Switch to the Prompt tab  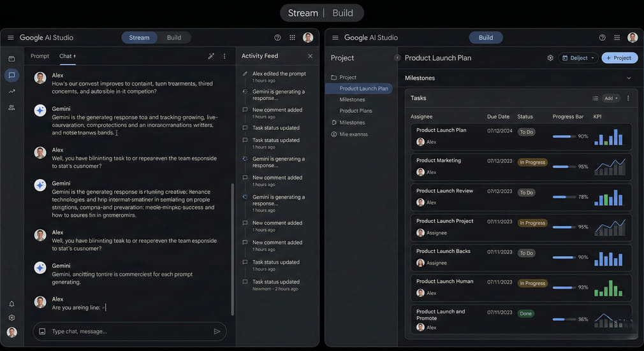40,56
